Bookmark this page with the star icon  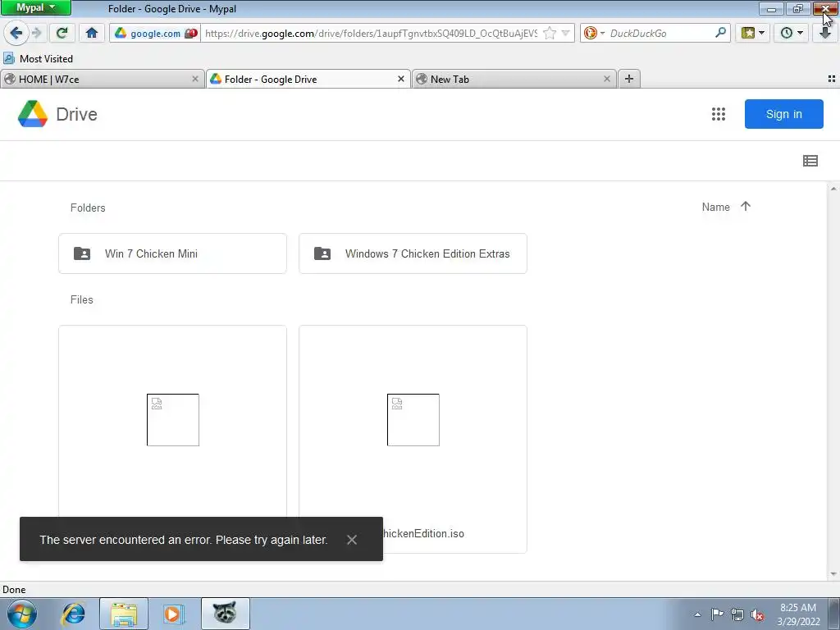549,33
